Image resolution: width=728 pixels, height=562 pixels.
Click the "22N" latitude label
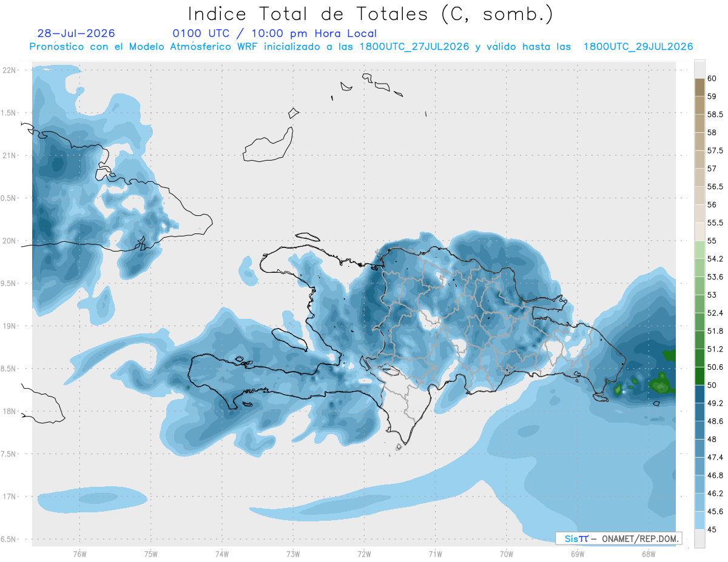click(10, 70)
